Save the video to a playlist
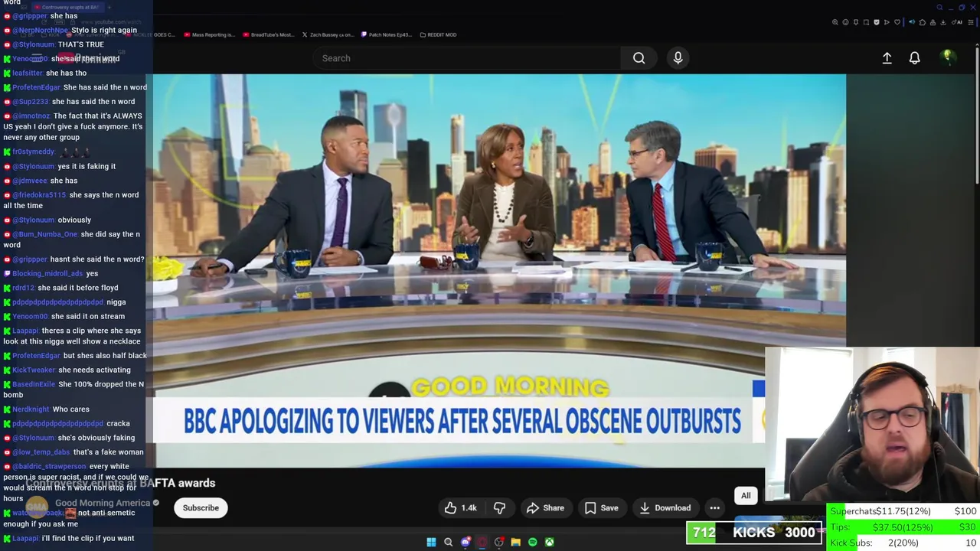The image size is (980, 551). [x=601, y=508]
